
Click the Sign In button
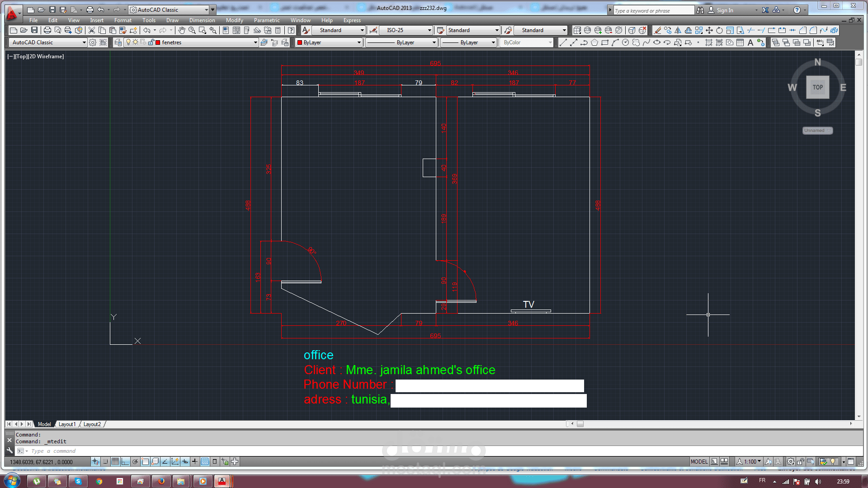click(x=725, y=10)
